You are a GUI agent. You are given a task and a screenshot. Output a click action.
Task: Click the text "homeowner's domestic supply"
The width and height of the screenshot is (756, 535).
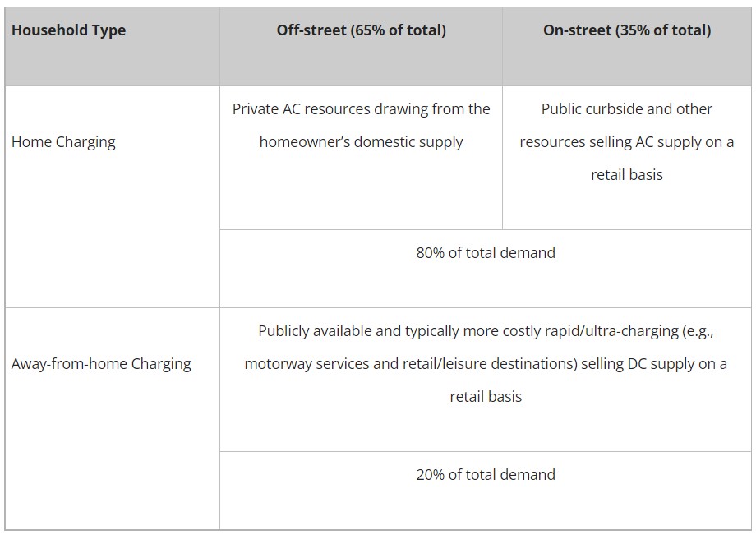361,142
